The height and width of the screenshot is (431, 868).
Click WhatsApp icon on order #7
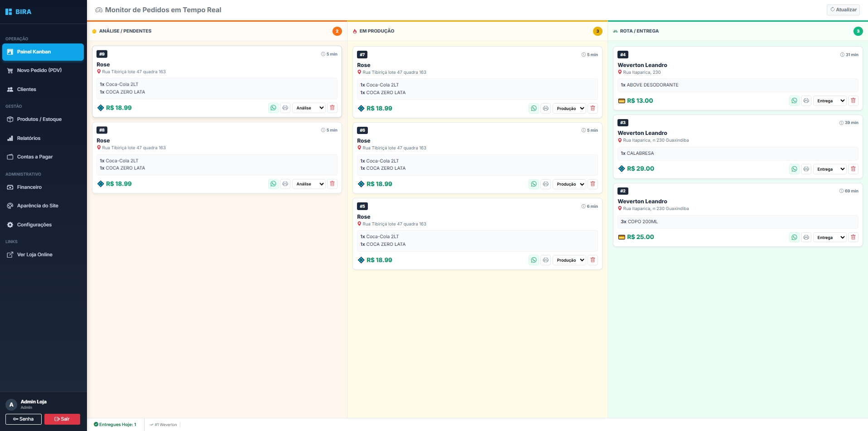[x=534, y=108]
